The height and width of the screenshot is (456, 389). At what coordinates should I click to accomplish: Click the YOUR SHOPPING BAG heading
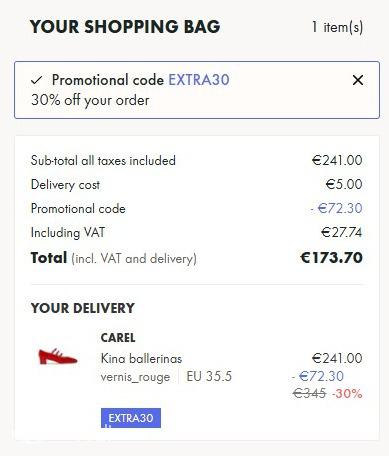point(125,27)
